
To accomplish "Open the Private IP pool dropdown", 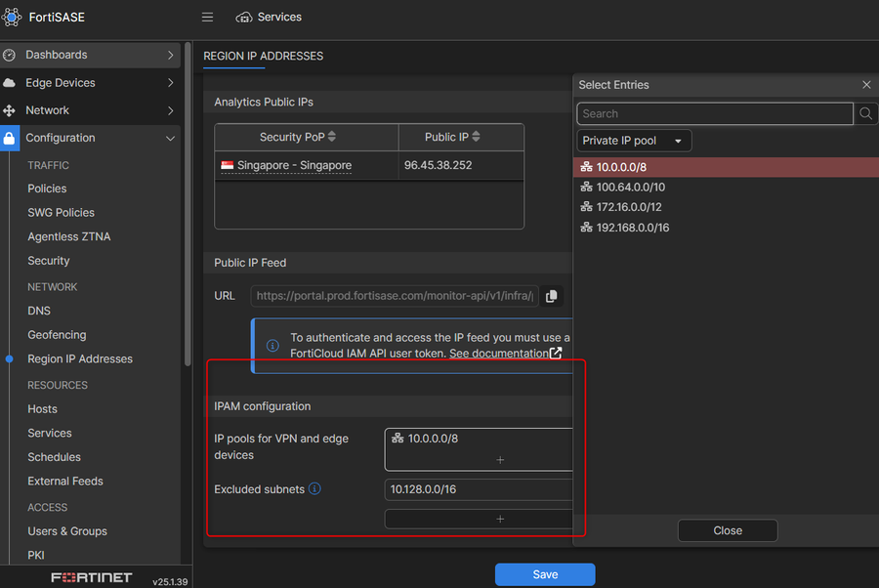I will point(634,141).
